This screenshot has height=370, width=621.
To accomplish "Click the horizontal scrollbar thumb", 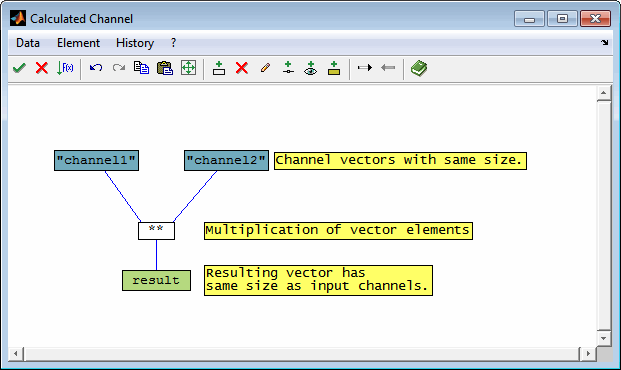I will point(301,353).
